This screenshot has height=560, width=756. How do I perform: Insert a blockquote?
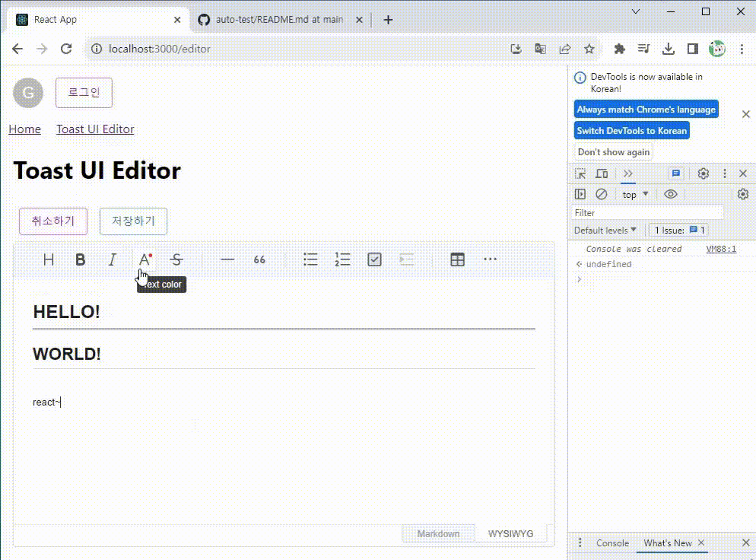(259, 259)
